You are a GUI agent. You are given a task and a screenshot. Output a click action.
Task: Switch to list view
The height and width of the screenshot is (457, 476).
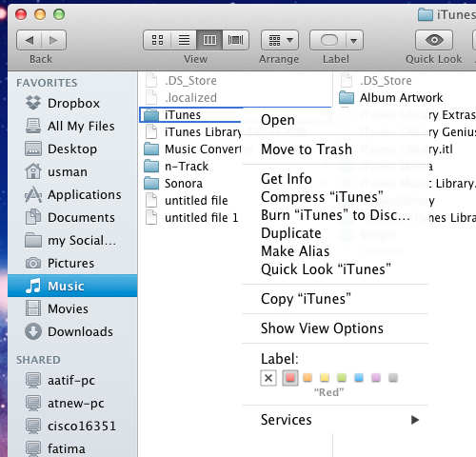click(184, 40)
